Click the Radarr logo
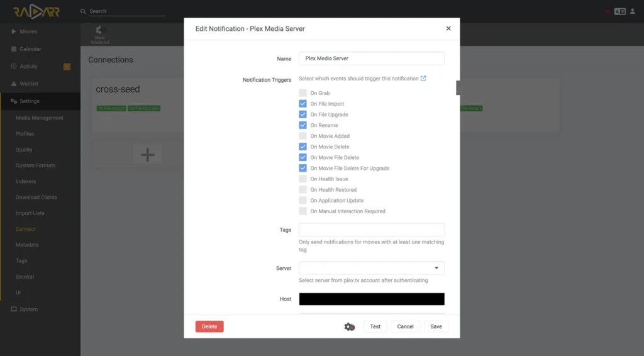This screenshot has height=356, width=644. tap(36, 11)
